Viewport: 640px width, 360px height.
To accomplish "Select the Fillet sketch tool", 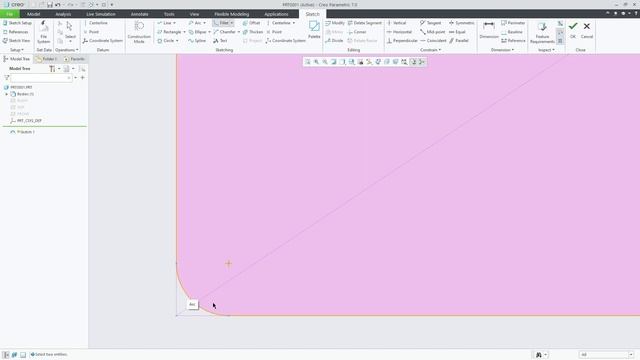I will (221, 23).
